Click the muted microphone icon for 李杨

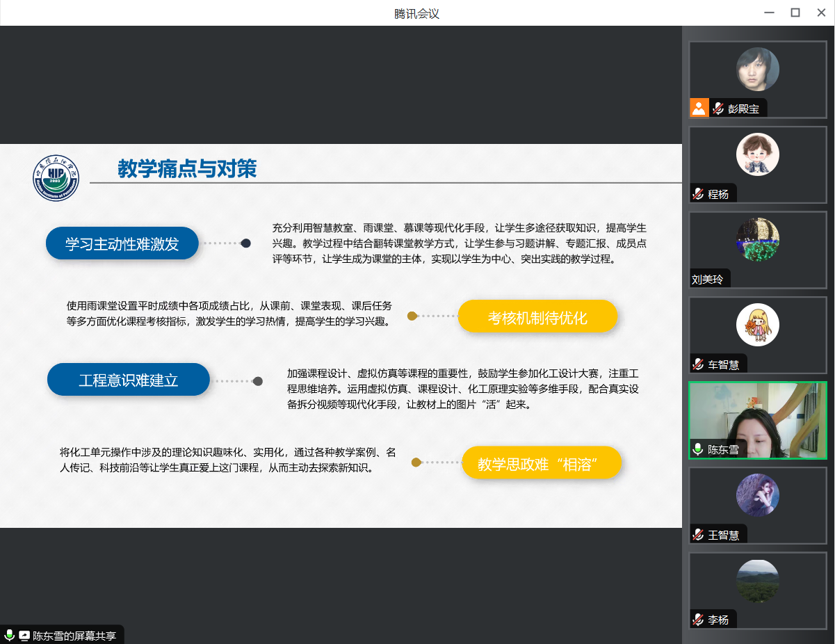[698, 620]
